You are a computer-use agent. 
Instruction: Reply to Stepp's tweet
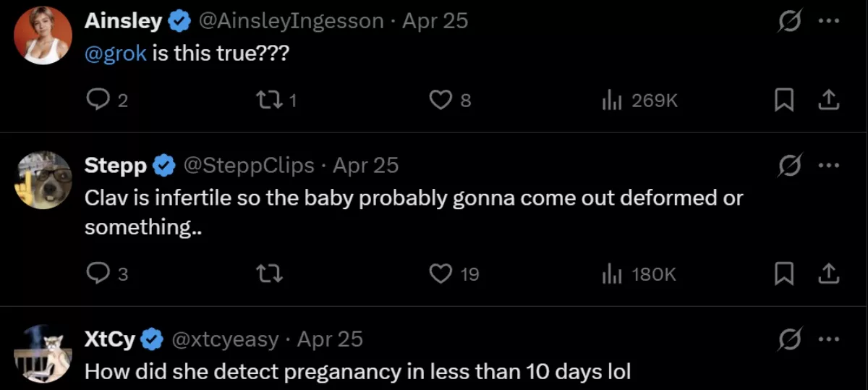pos(97,274)
